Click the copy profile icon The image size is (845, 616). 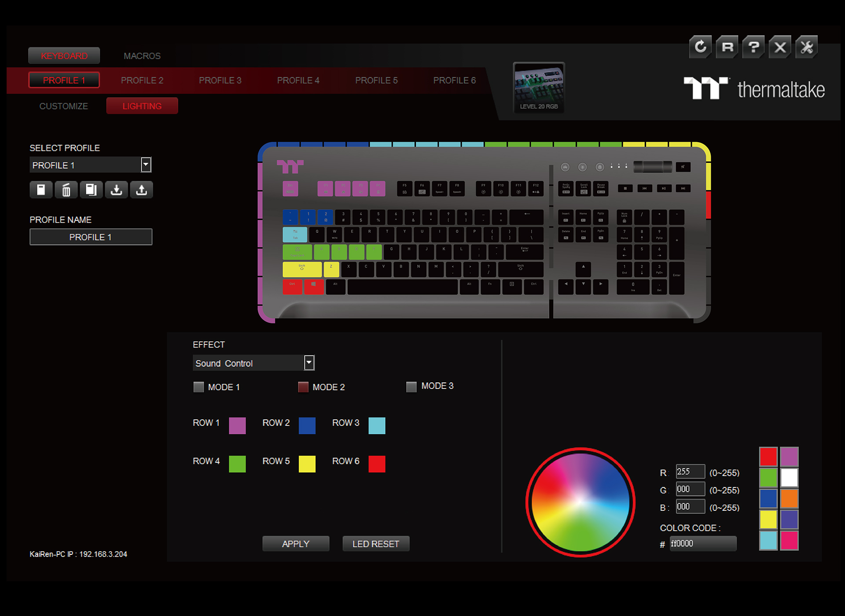click(91, 190)
